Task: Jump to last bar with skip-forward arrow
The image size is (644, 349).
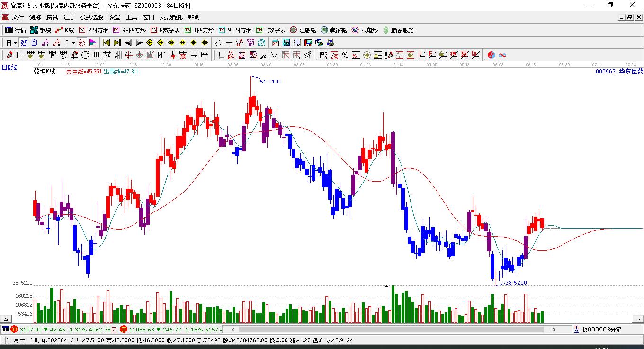Action: click(x=117, y=43)
